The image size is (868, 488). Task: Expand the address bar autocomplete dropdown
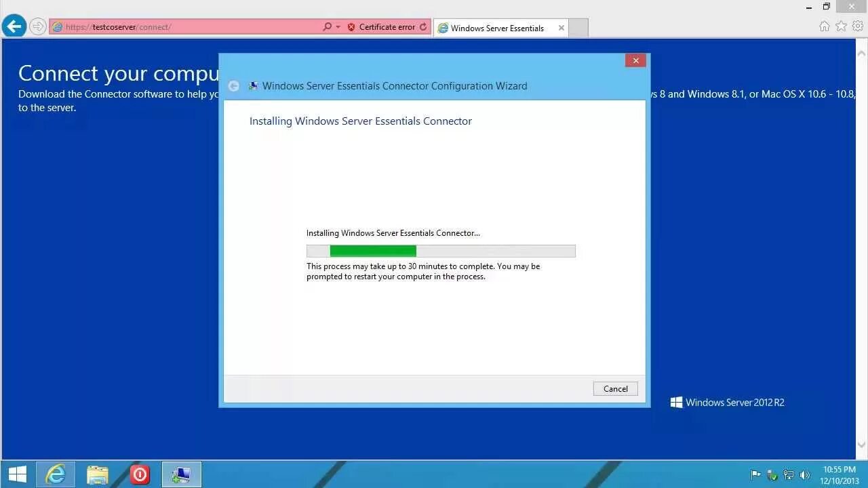point(338,27)
